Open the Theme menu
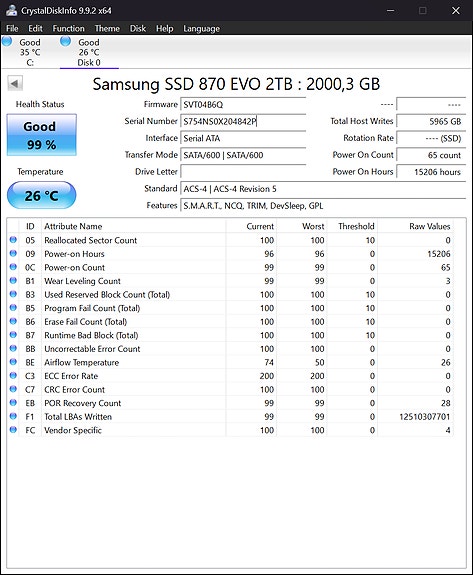This screenshot has width=473, height=575. click(107, 29)
